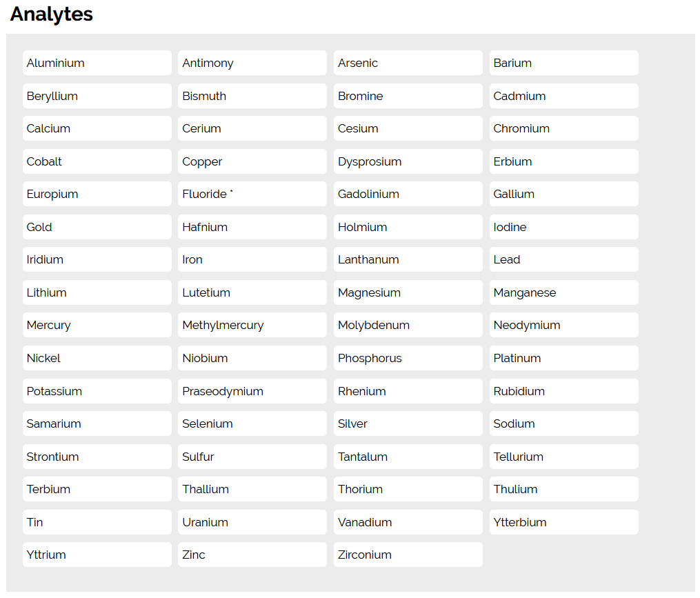Select Tantalum
The image size is (700, 598).
point(408,457)
